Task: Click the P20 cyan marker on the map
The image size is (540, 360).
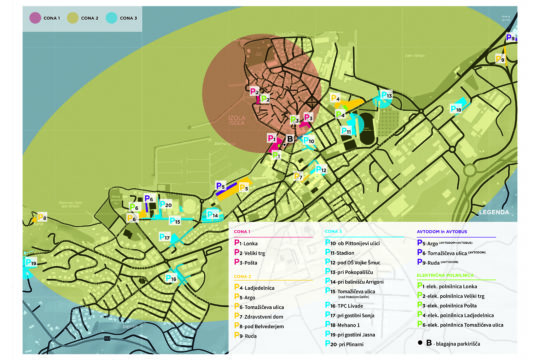Action: (x=166, y=204)
